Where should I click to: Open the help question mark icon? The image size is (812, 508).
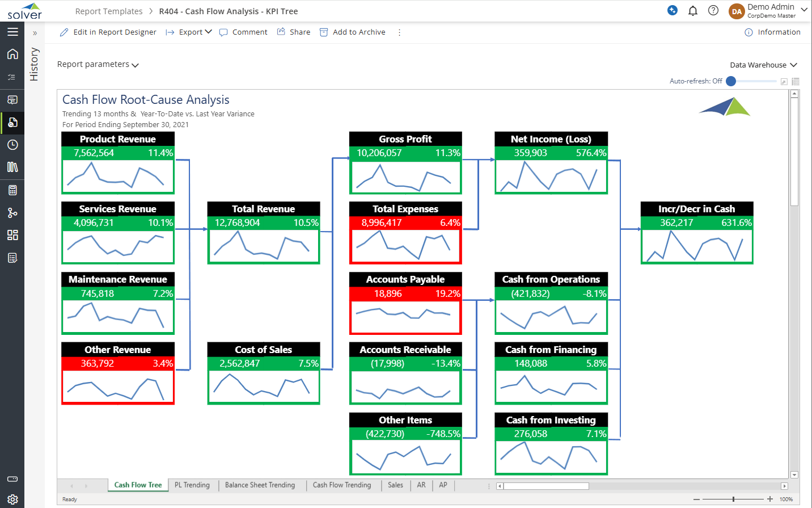click(713, 11)
